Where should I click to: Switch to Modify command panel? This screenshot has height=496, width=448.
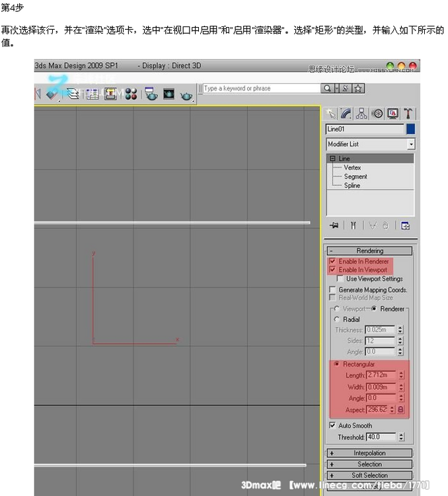(346, 113)
